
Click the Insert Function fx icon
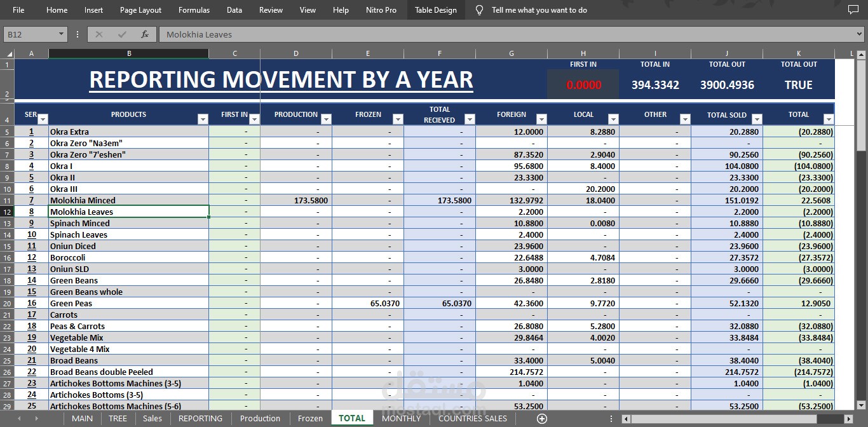(145, 34)
